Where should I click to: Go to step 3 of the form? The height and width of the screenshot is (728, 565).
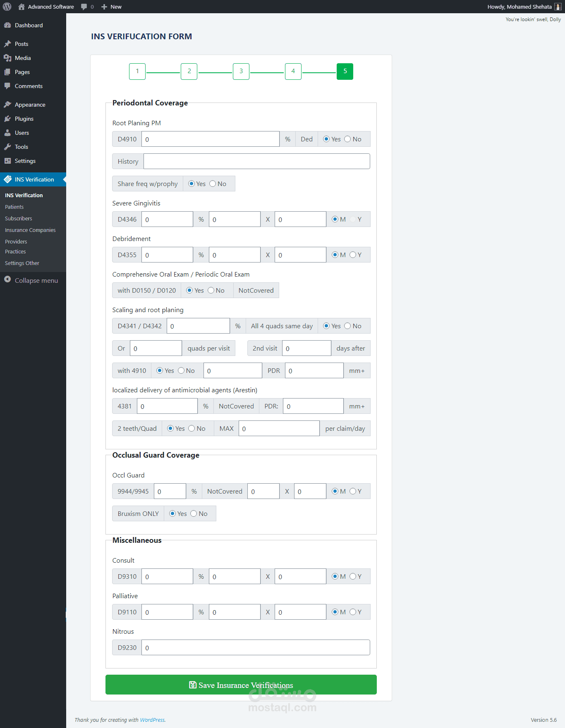coord(241,72)
